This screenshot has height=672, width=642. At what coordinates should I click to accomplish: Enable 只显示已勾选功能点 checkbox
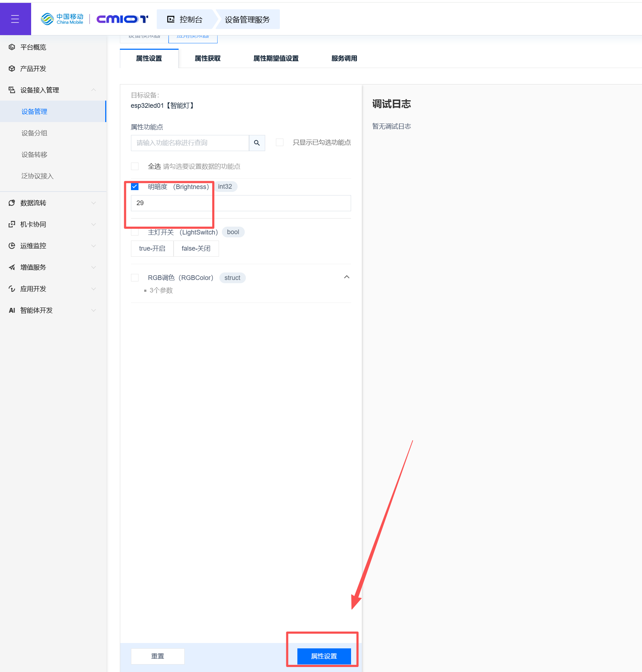coord(280,142)
